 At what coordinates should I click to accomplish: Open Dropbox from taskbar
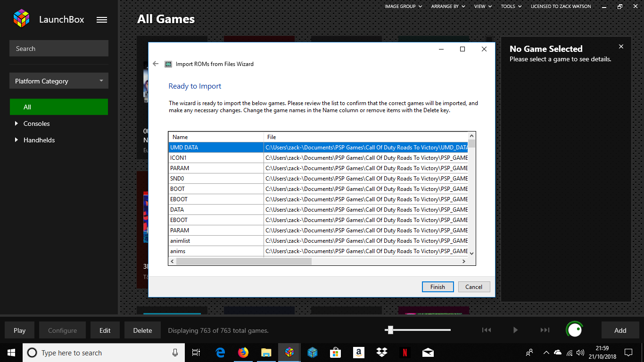381,353
